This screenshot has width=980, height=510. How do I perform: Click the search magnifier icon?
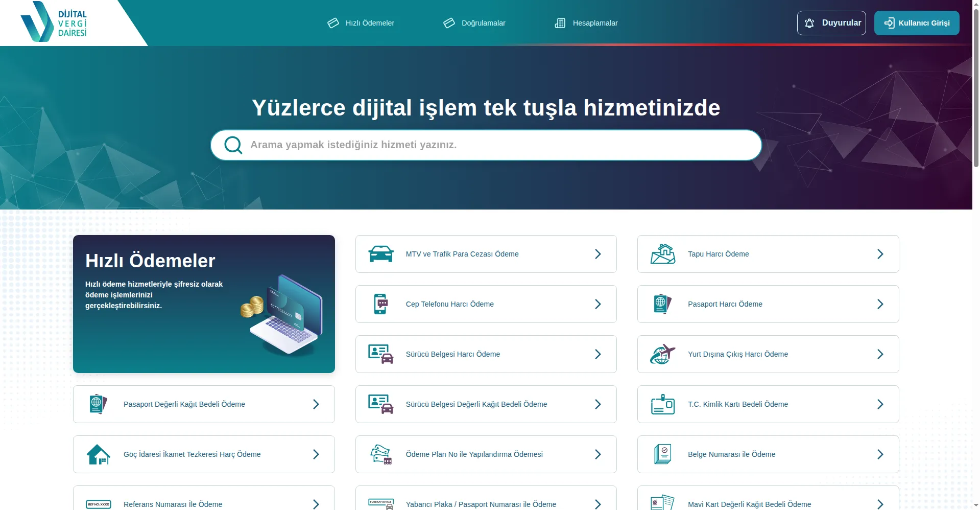(233, 145)
